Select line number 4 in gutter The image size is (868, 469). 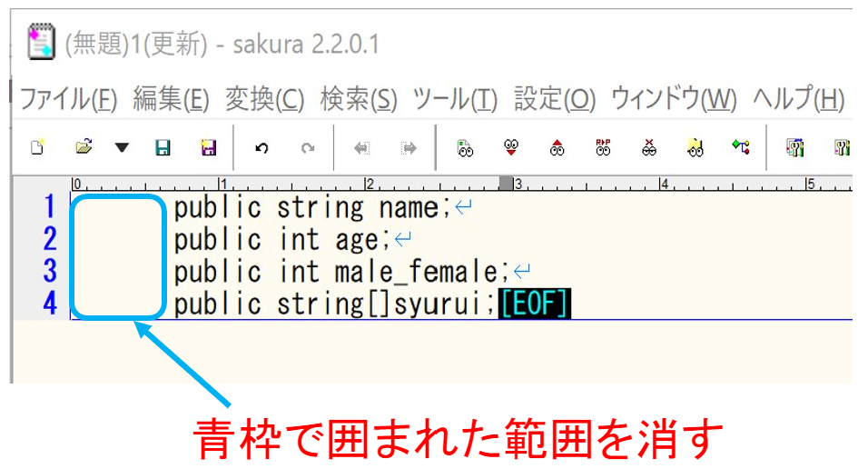click(50, 304)
